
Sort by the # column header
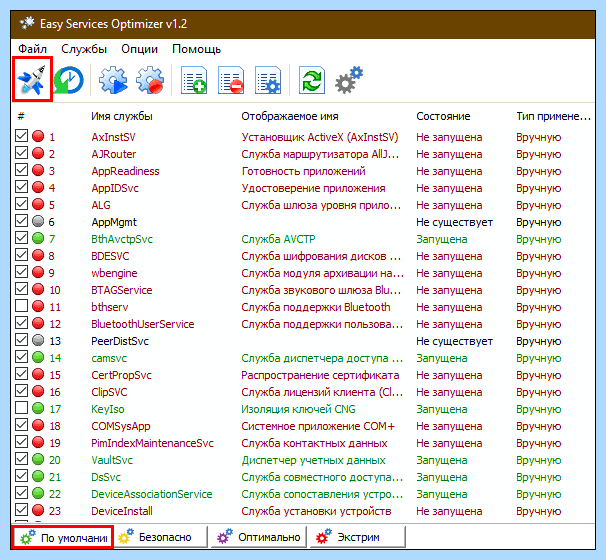21,116
